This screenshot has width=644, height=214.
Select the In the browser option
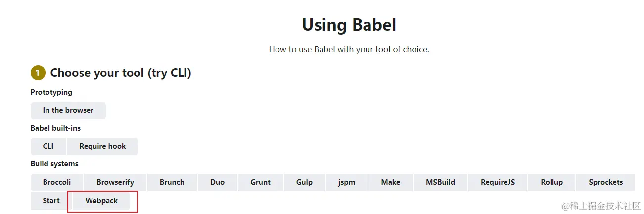(68, 110)
